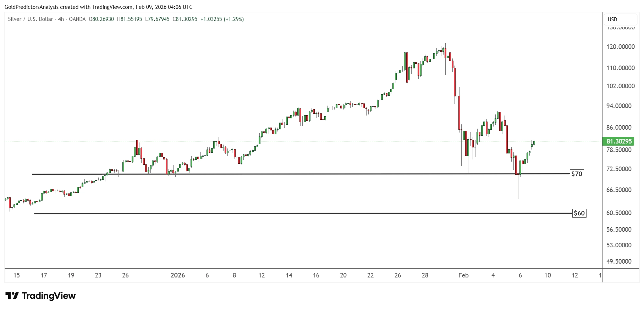Viewport: 644px width, 309px height.
Task: Click the +1.03255 (+1.29%) change value
Action: coord(222,19)
